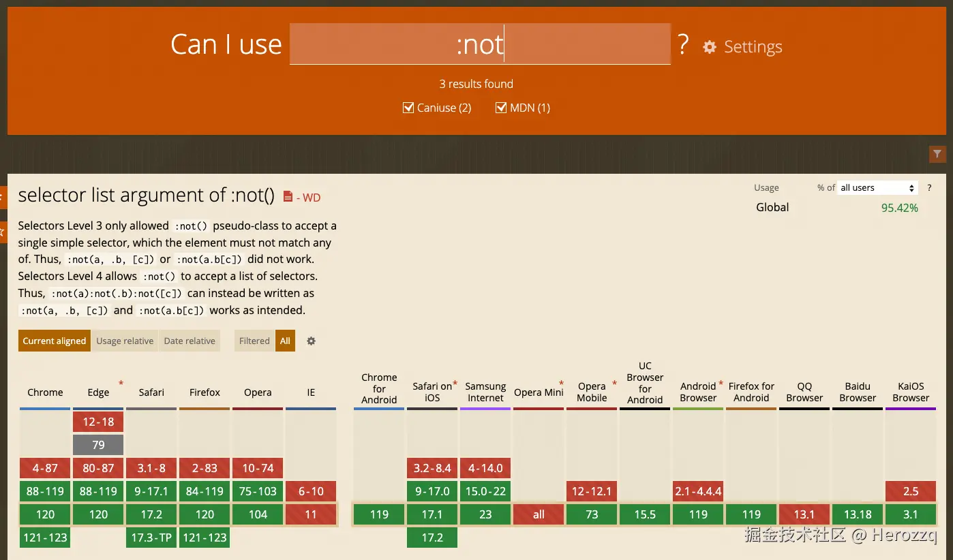Click the filter funnel icon
Screen dimensions: 953x560
(937, 154)
